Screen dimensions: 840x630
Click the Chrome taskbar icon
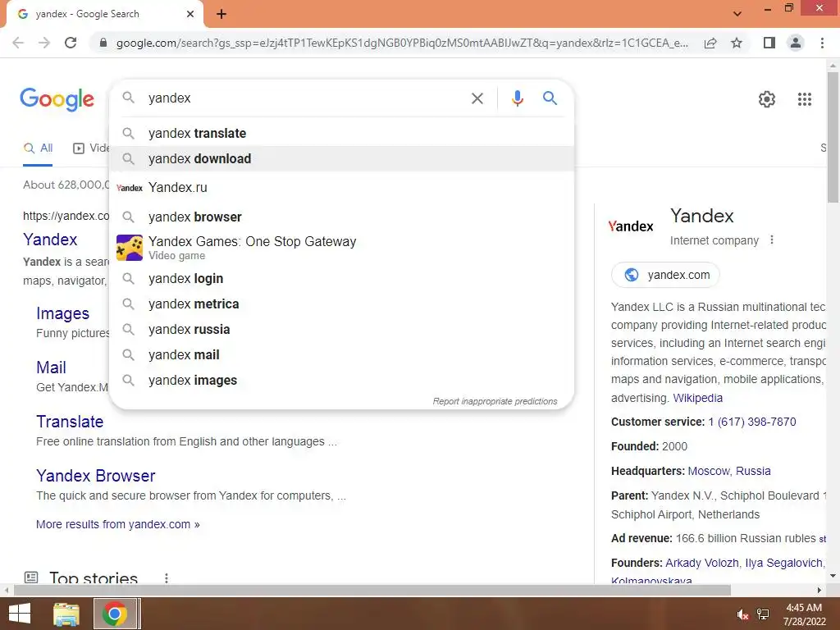pyautogui.click(x=115, y=614)
